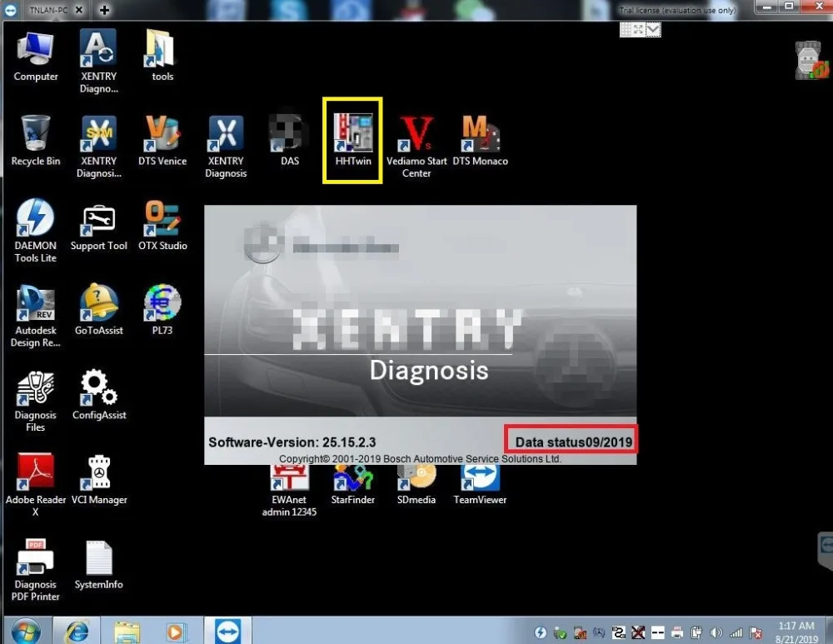Select Autodesk Design Review shortcut

coord(36,315)
